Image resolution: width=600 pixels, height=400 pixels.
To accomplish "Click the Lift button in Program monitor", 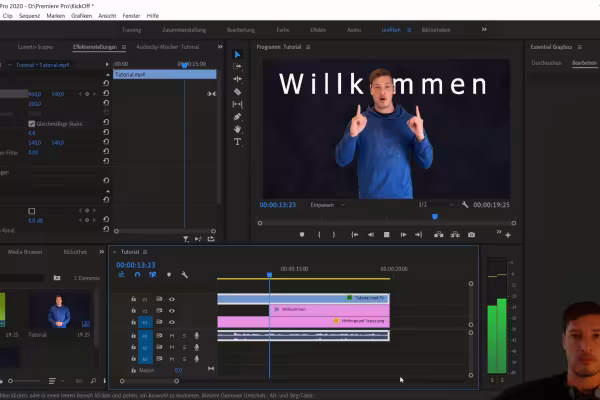I will point(439,235).
